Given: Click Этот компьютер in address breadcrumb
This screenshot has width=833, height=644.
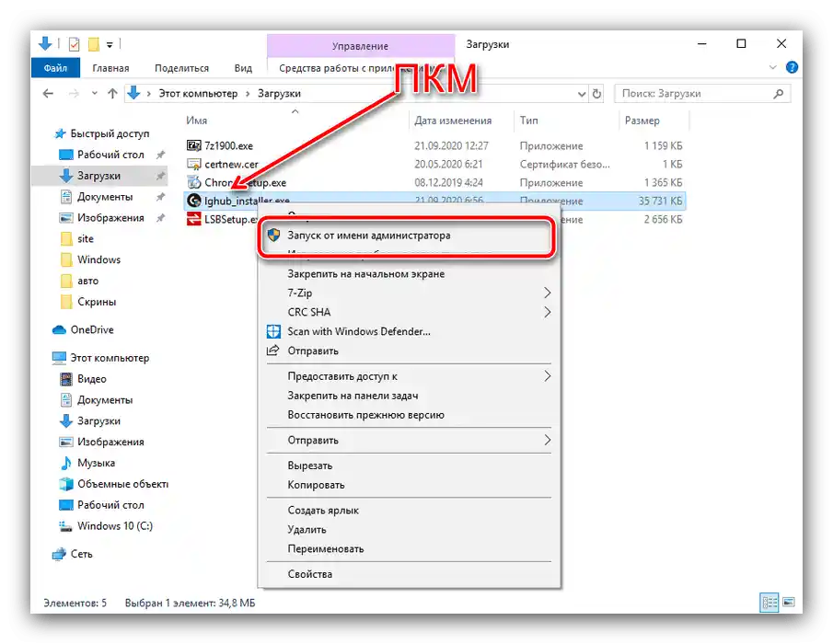Looking at the screenshot, I should 198,94.
